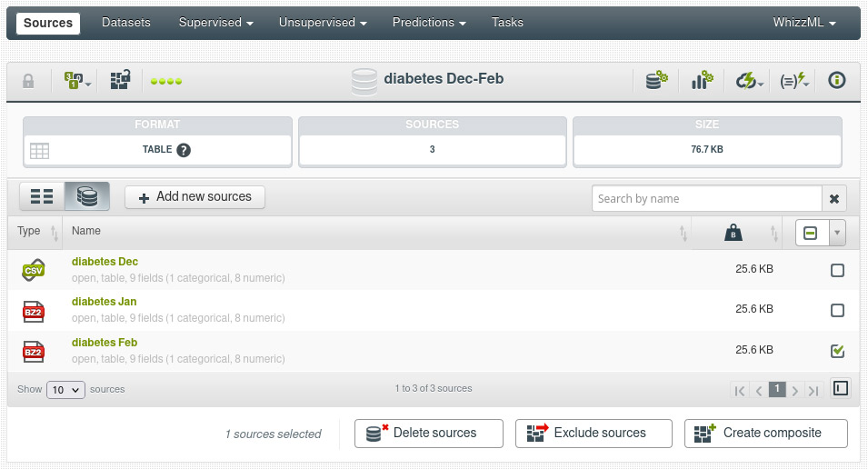Click the configure source gear icon
This screenshot has height=469, width=868.
click(656, 81)
